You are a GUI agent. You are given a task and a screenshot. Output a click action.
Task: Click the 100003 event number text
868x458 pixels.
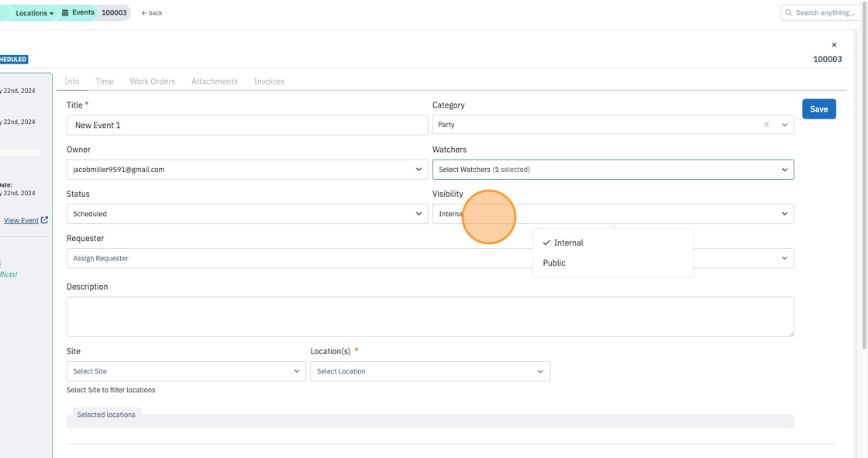coord(827,59)
